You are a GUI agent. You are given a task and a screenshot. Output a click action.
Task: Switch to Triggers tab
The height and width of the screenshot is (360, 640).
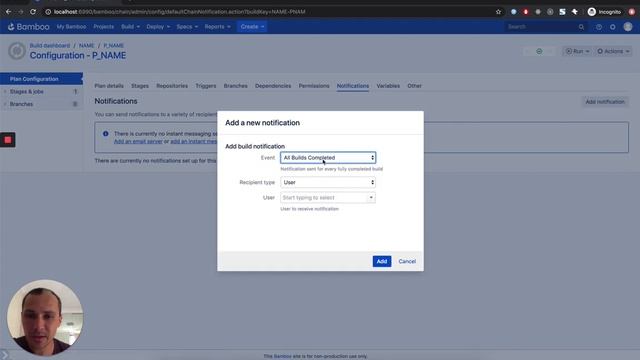tap(206, 86)
